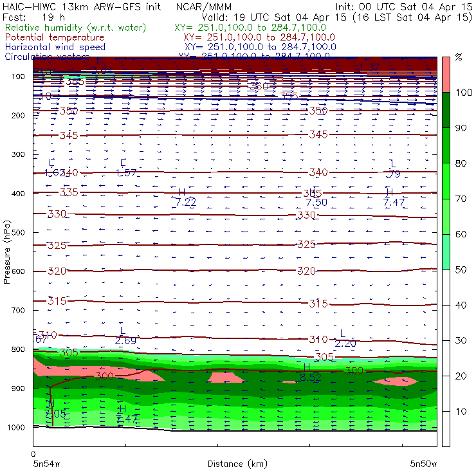
Task: Click the wind minimum label "L .79"
Action: click(394, 169)
